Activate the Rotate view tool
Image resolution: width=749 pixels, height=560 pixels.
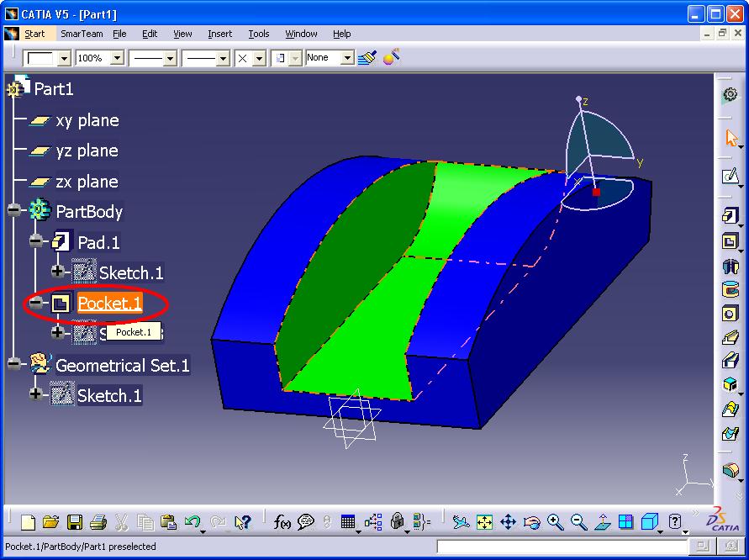(x=531, y=522)
